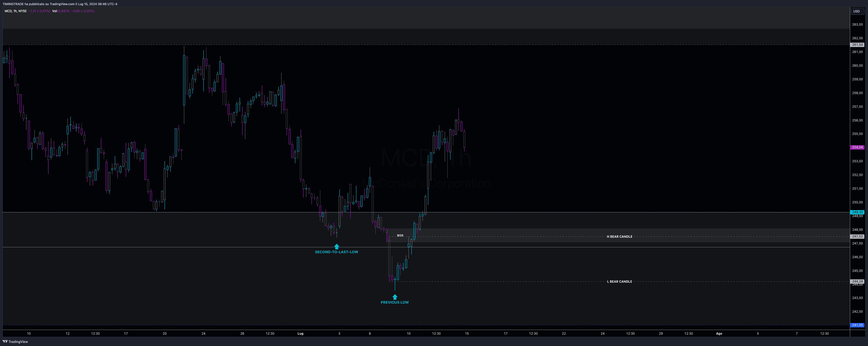Click the 3 date label on time axis

339,334
